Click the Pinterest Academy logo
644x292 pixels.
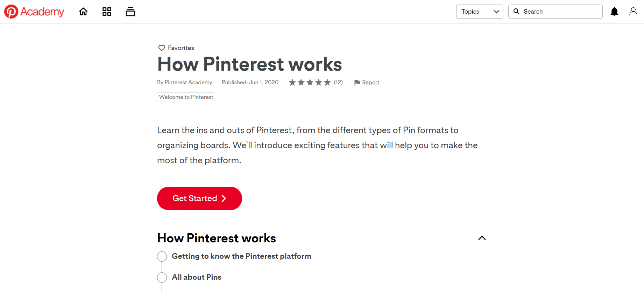34,12
